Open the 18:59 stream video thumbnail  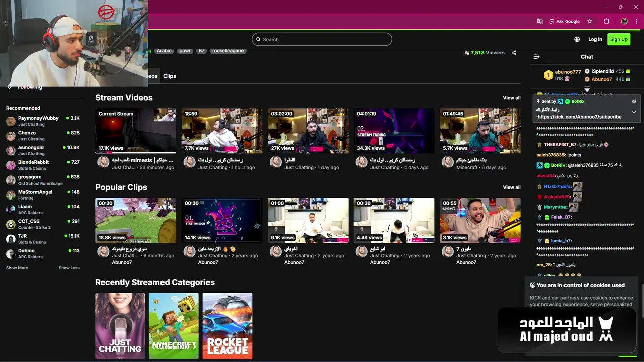[222, 131]
